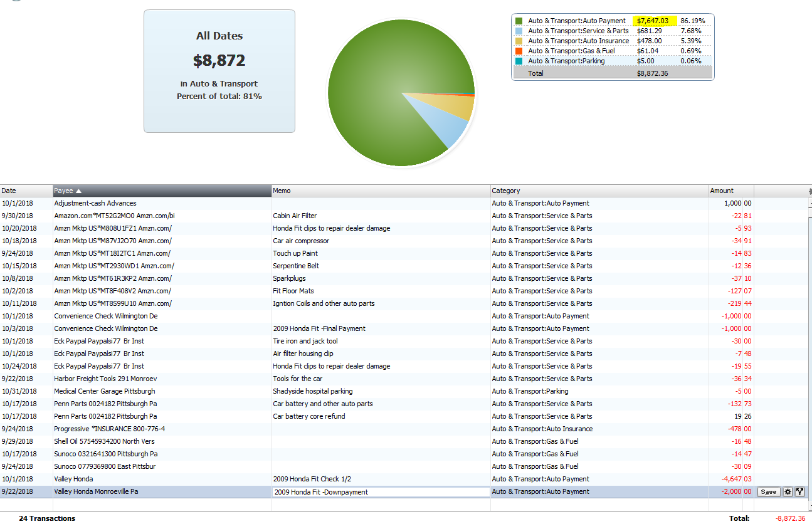
Task: Select 'Shadyside hospital parking' memo cell
Action: tap(381, 391)
